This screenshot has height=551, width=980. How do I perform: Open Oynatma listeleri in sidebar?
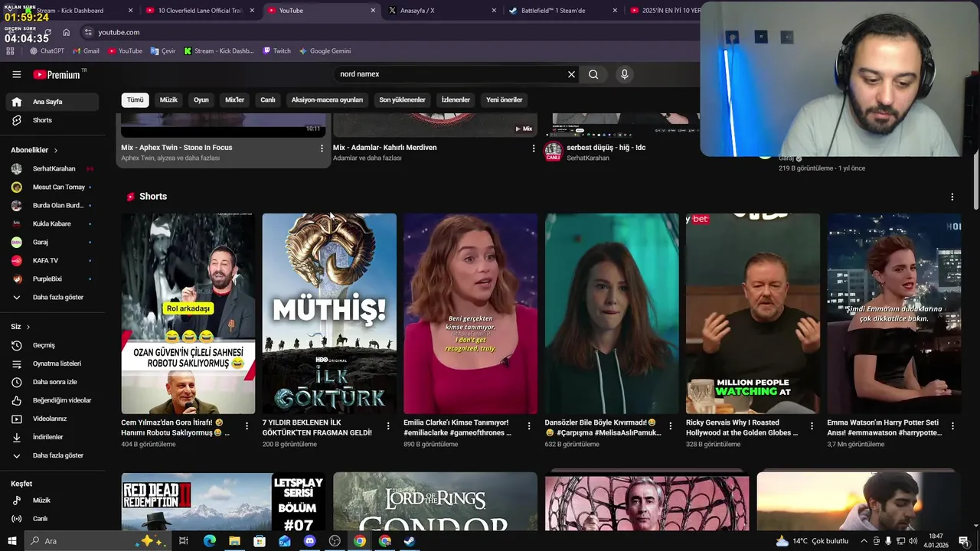tap(52, 364)
